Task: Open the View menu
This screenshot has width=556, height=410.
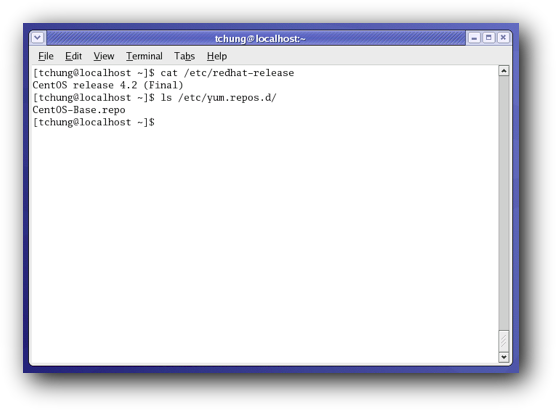Action: 104,56
